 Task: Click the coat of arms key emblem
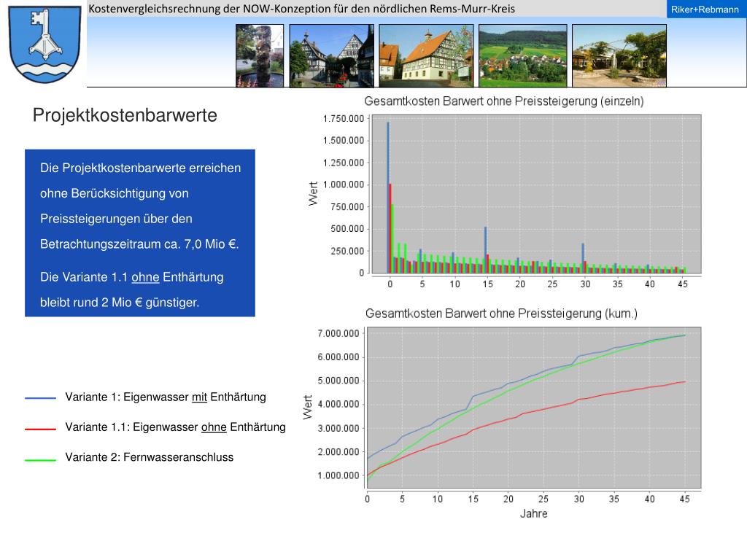pos(45,43)
